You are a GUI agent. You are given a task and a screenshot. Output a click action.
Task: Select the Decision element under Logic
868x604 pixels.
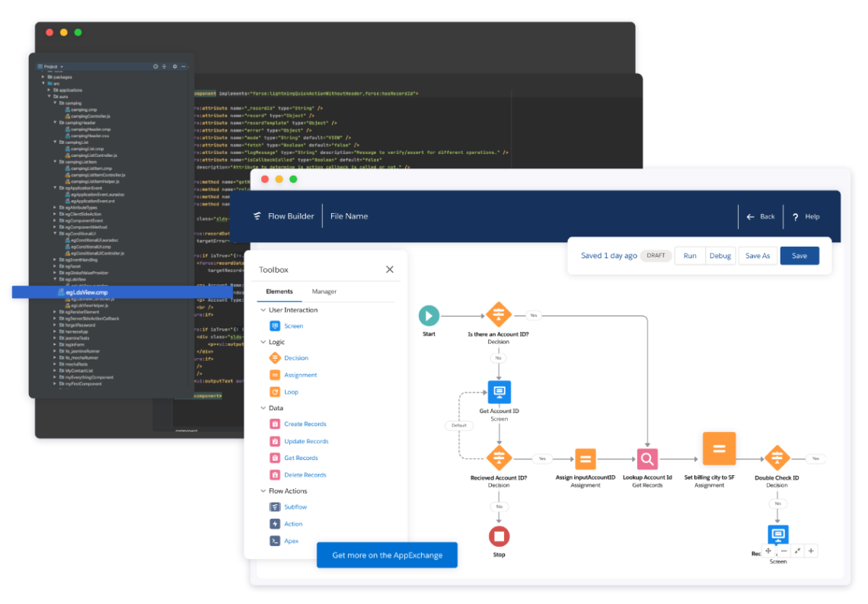[297, 358]
